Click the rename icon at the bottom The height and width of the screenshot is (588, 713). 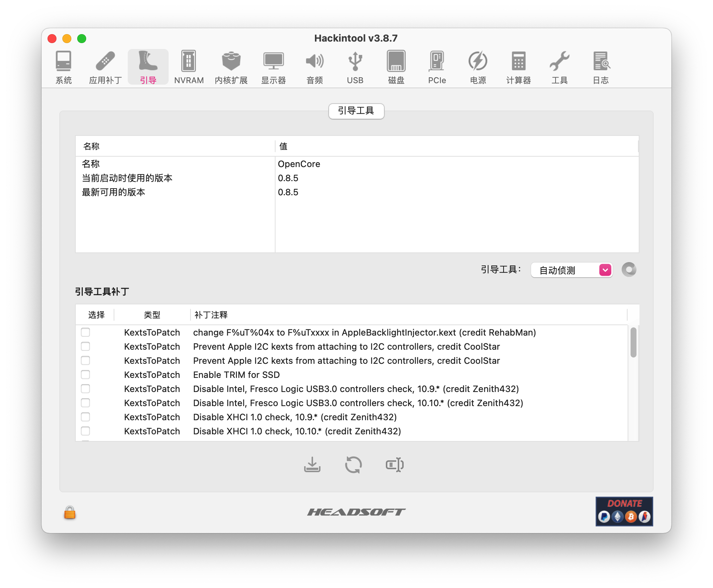[394, 464]
